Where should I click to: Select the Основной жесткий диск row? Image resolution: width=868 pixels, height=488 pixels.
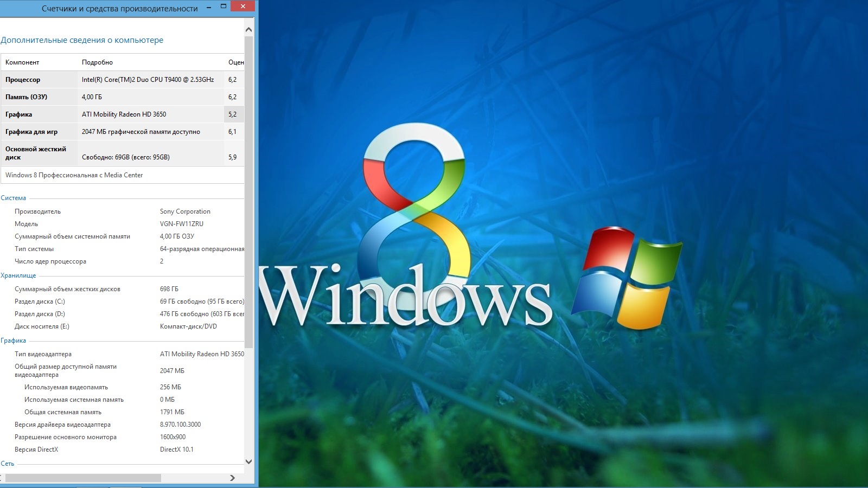[x=36, y=153]
